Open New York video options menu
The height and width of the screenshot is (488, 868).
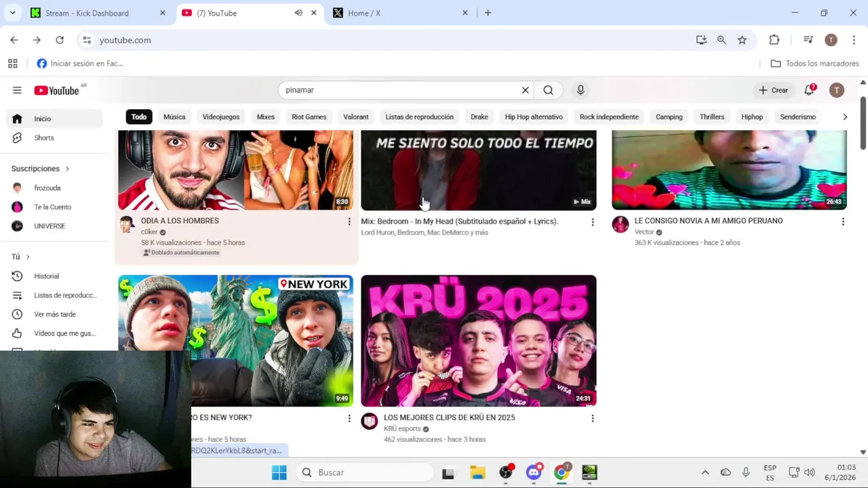click(x=349, y=418)
